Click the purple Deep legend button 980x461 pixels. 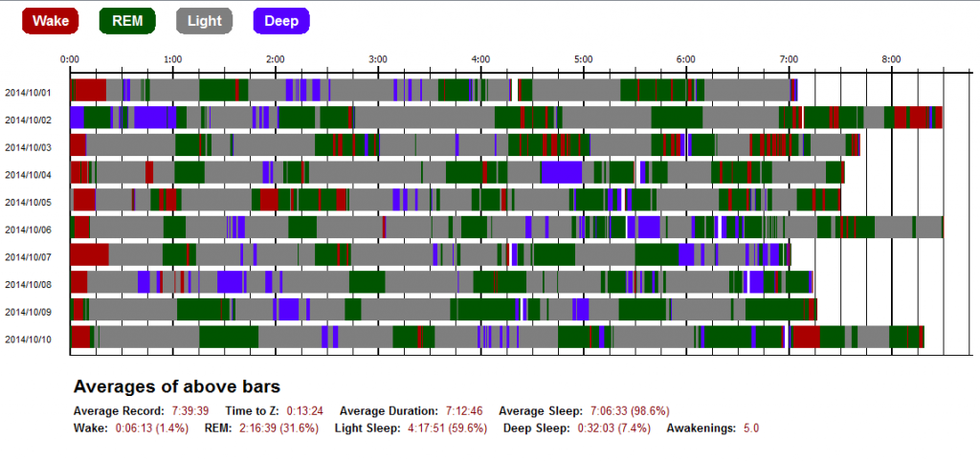pos(281,21)
